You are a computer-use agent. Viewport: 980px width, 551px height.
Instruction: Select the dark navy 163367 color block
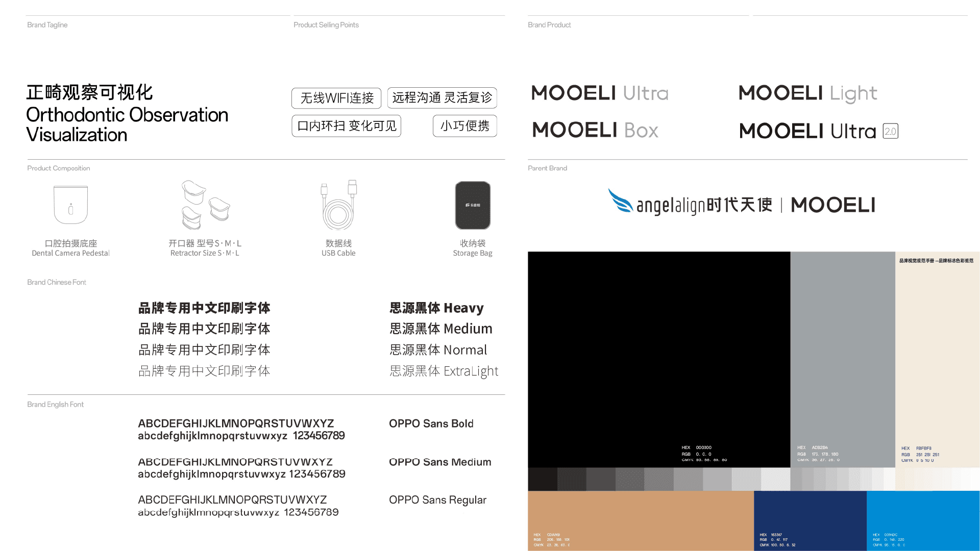pos(810,520)
